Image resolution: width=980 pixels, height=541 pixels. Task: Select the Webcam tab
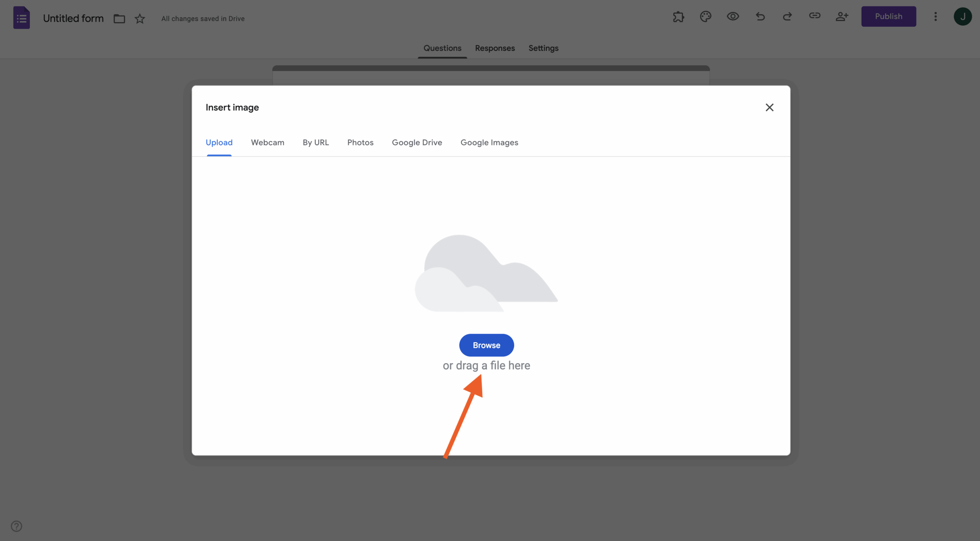pos(267,142)
